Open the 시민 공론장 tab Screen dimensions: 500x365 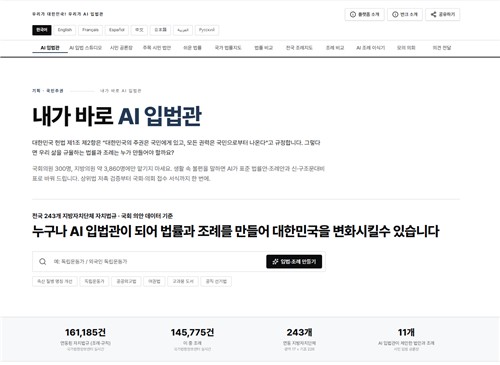point(121,48)
